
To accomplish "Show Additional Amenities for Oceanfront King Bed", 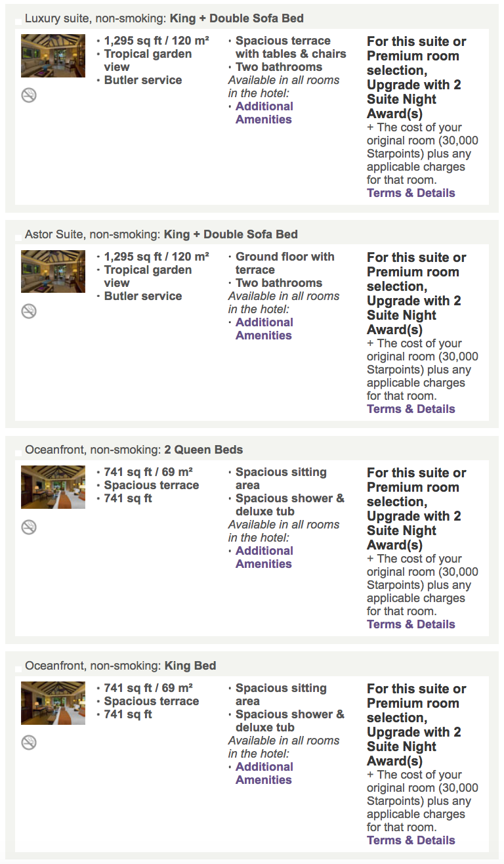I will click(264, 773).
